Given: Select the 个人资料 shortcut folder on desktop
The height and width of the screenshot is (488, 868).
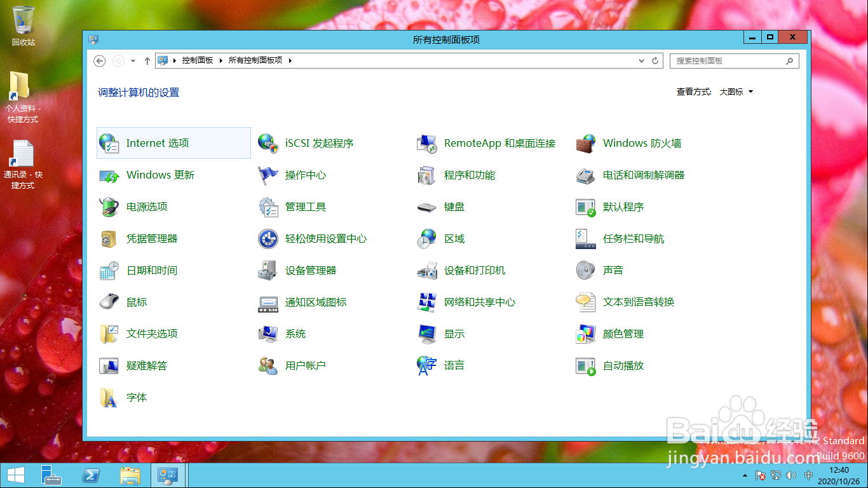Looking at the screenshot, I should 22,97.
